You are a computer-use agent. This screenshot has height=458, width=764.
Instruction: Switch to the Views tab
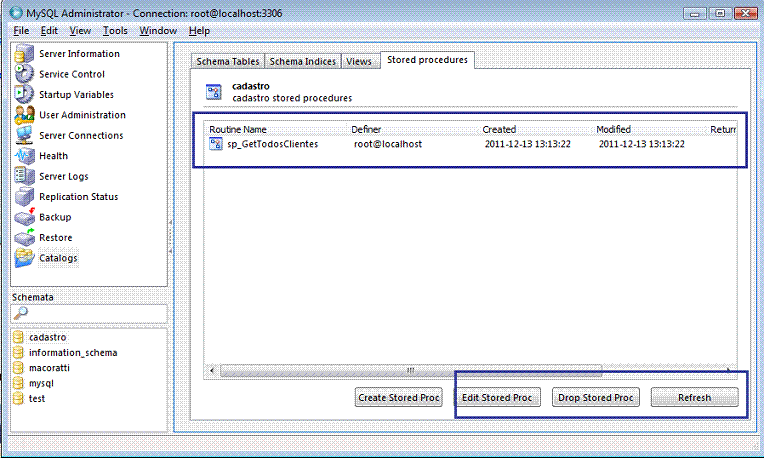pos(359,61)
